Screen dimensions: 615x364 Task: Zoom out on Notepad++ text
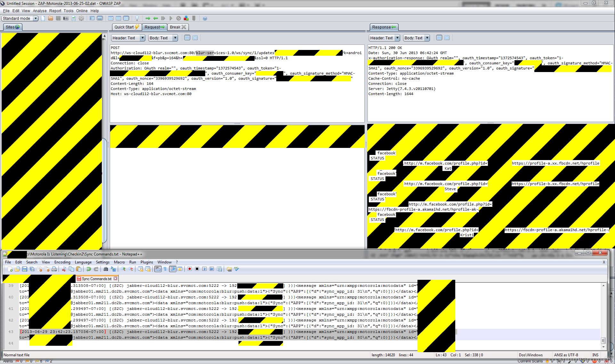coord(131,269)
